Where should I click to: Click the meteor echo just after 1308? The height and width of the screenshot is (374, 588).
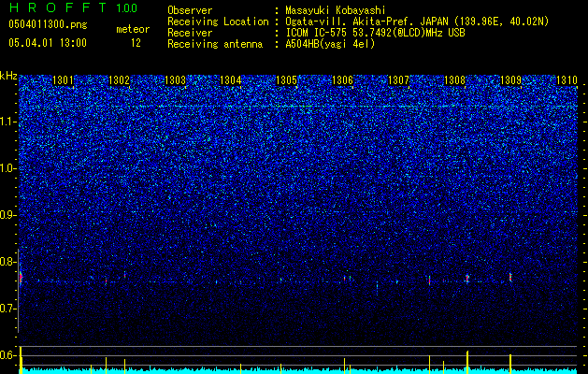(x=467, y=279)
